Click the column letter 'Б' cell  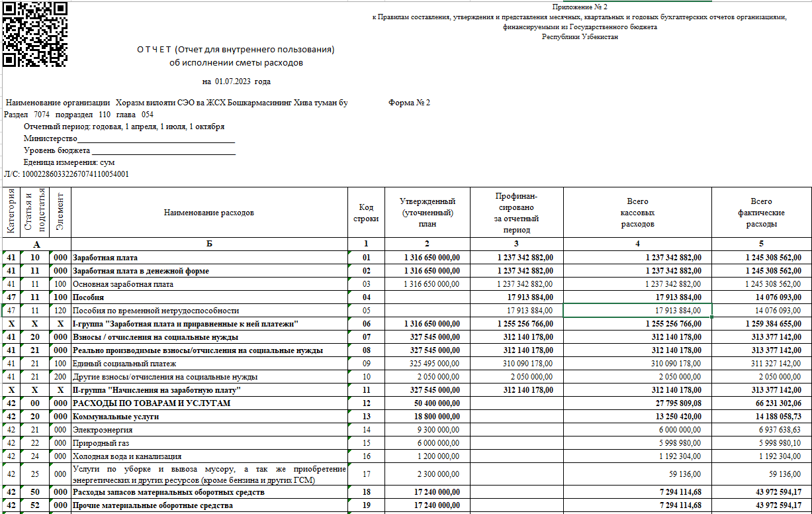(209, 244)
